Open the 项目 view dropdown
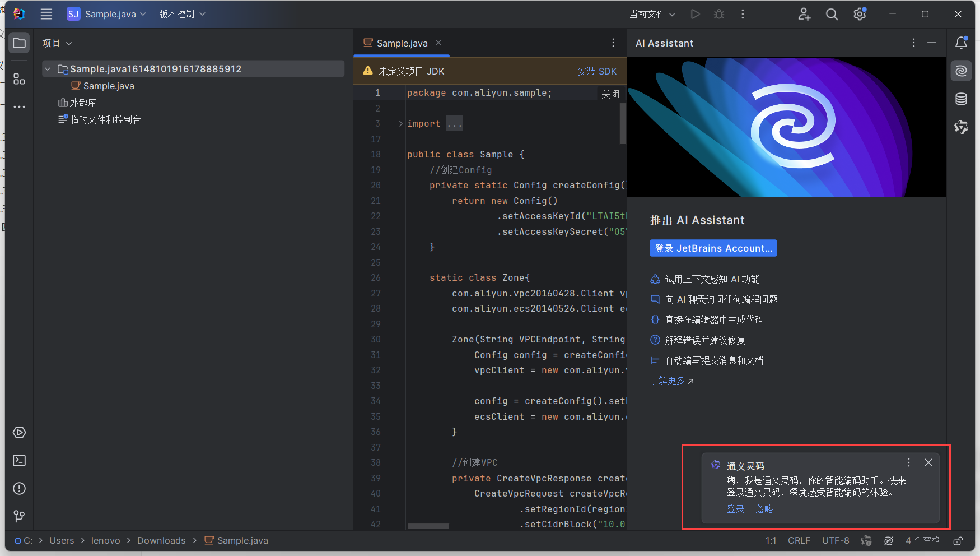The width and height of the screenshot is (980, 556). [x=57, y=43]
